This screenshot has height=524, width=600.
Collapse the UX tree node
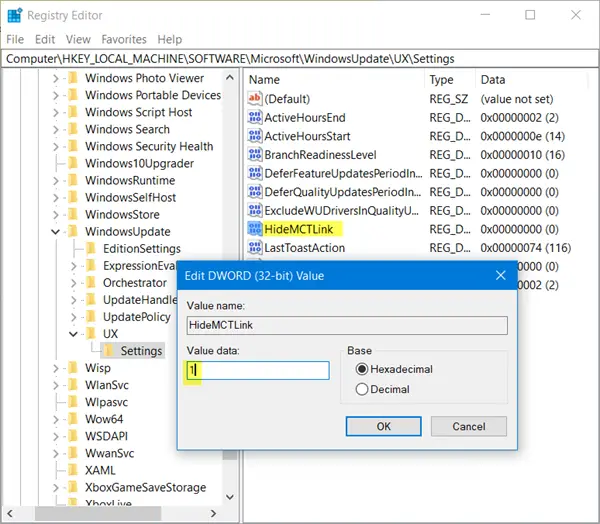point(73,334)
